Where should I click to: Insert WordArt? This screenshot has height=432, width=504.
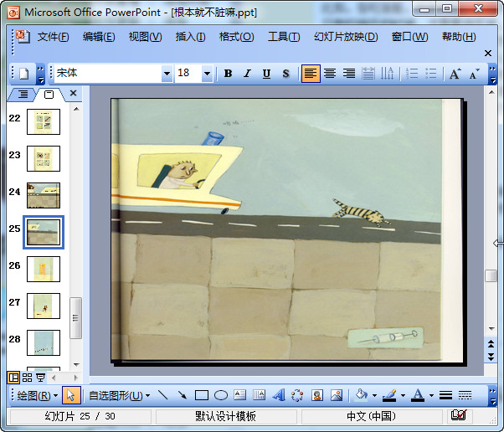point(279,395)
